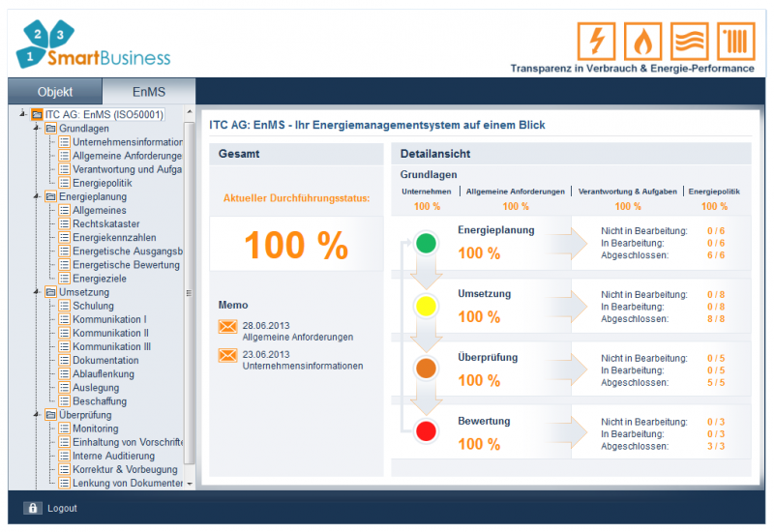Select Energetische Ausgangsb tree item
The width and height of the screenshot is (774, 532).
pyautogui.click(x=128, y=251)
